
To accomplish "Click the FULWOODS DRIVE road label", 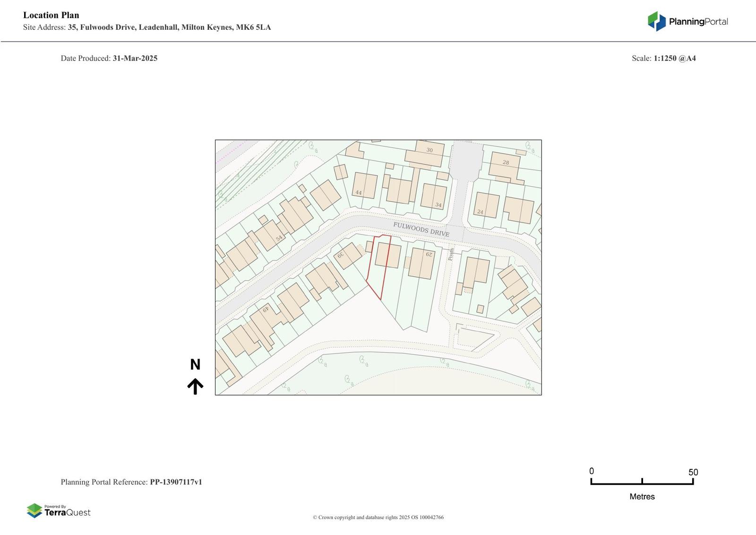I will (x=421, y=229).
